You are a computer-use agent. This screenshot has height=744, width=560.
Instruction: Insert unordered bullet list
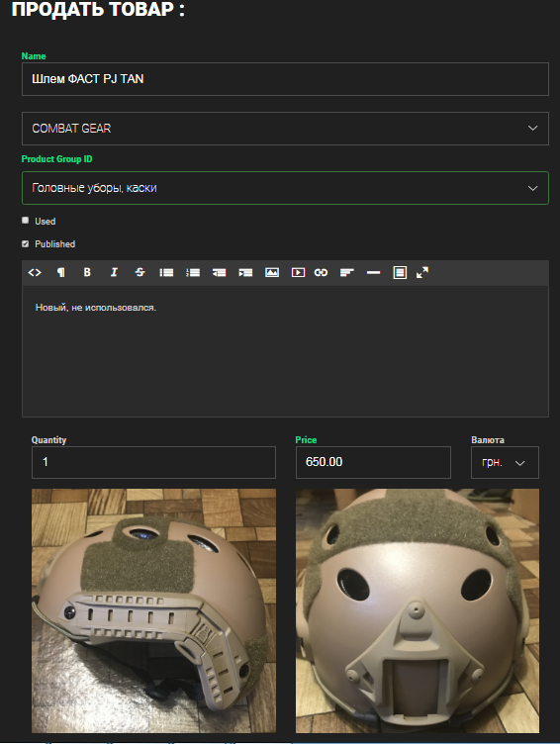coord(166,272)
